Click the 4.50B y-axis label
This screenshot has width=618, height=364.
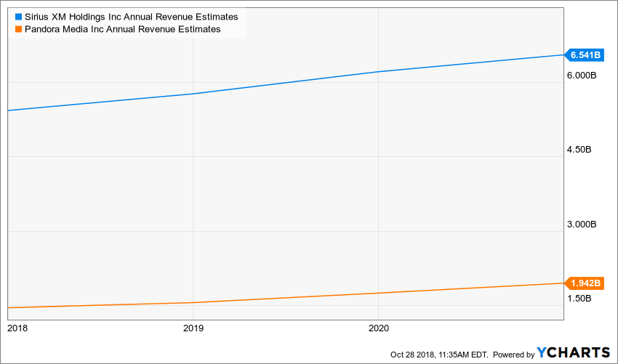579,150
